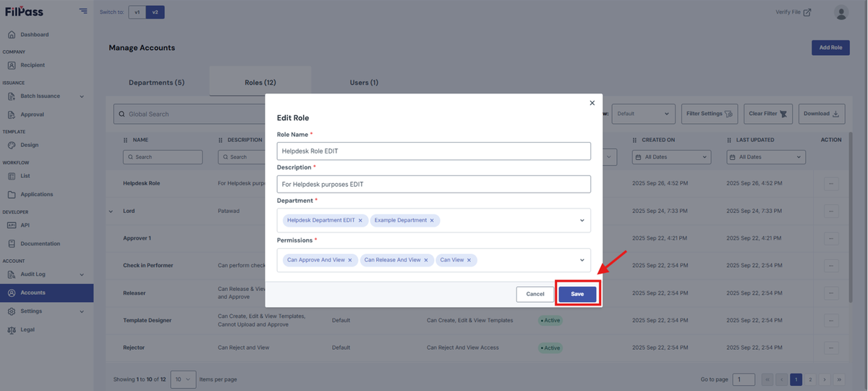Viewport: 868px width, 391px height.
Task: Open action menu for Helpdesk Role row
Action: click(831, 183)
